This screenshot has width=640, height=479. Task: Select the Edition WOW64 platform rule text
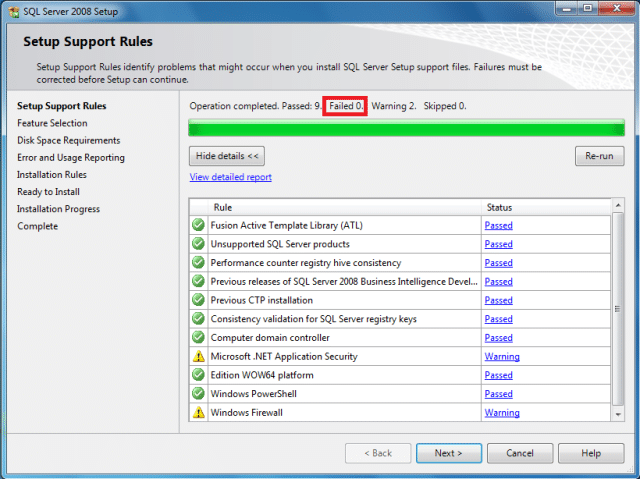click(262, 375)
